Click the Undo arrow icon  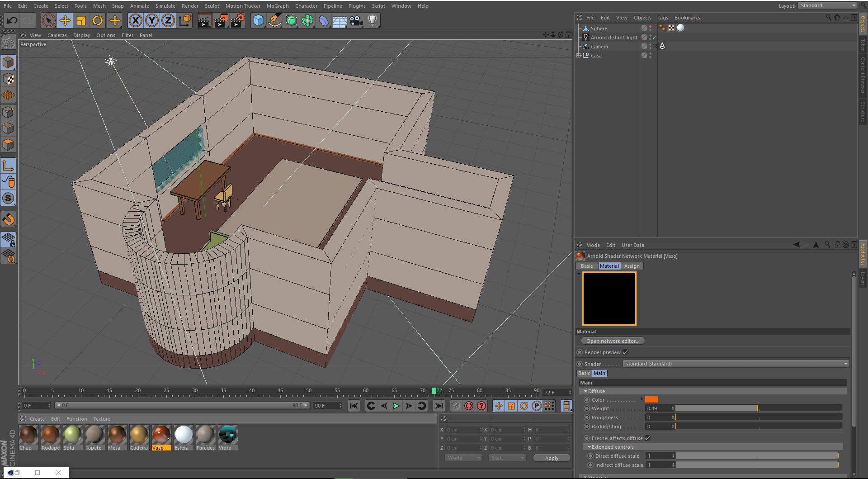coord(12,20)
